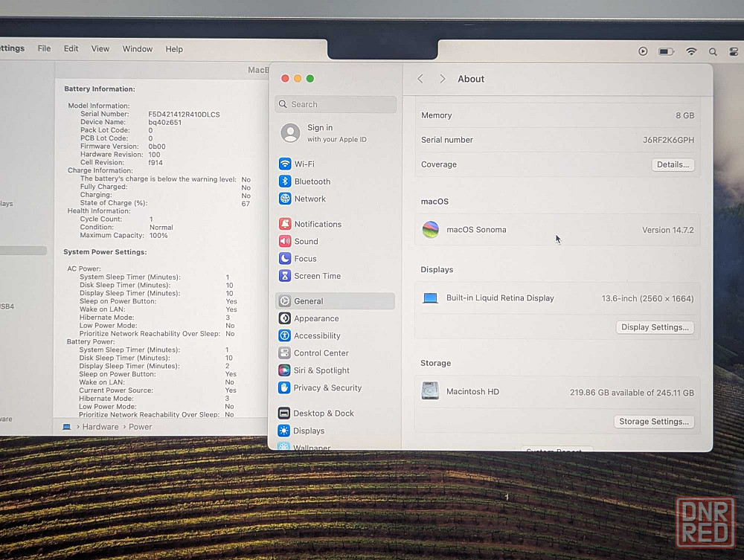The image size is (744, 560).
Task: Click the macOS Sonoma logo icon
Action: click(x=430, y=230)
